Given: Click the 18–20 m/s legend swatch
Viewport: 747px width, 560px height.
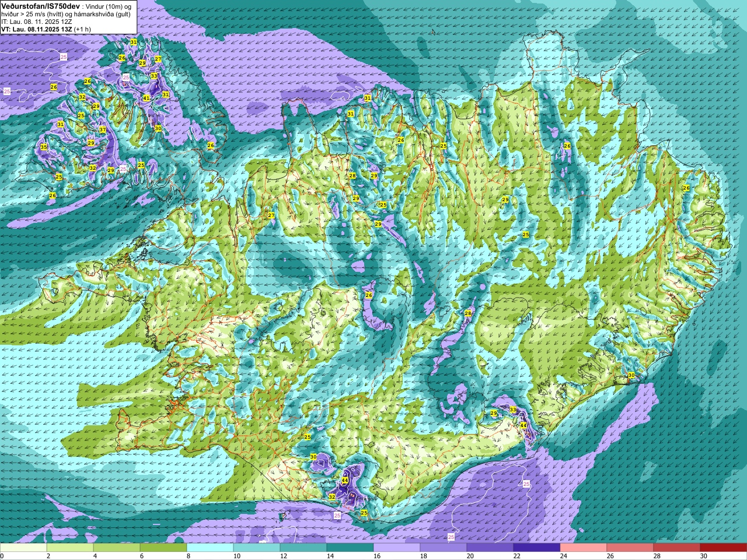Looking at the screenshot, I should click(x=444, y=548).
